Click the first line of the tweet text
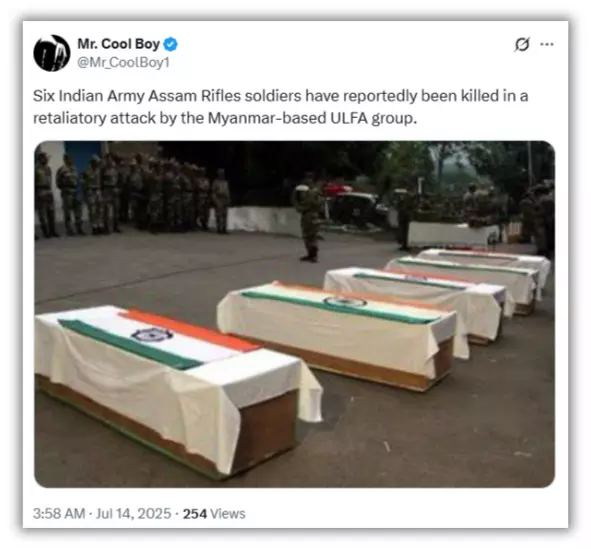The height and width of the screenshot is (549, 591). click(x=280, y=96)
